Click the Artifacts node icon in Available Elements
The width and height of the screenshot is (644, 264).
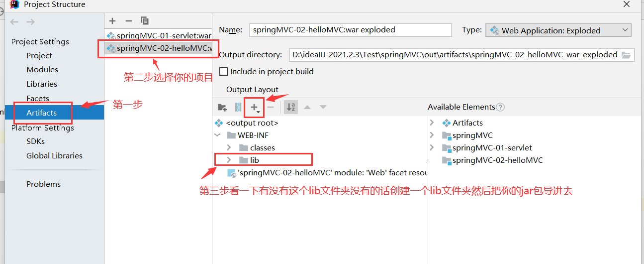tap(446, 123)
